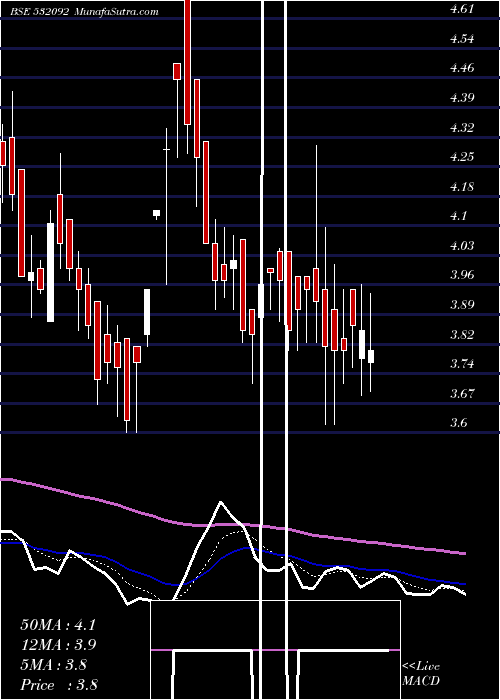Screen dimensions: 500x700
Task: Click the 4.25 price axis label
Action: click(462, 157)
